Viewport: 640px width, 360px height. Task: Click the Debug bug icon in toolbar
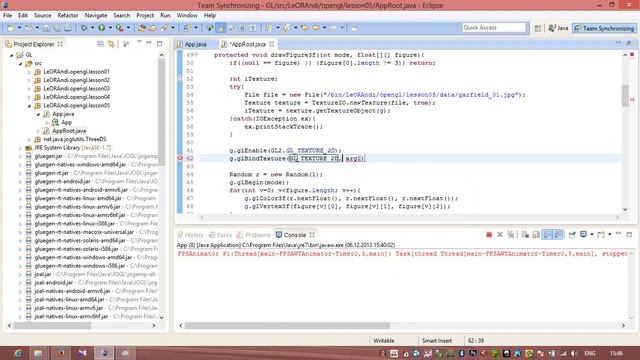click(x=84, y=28)
